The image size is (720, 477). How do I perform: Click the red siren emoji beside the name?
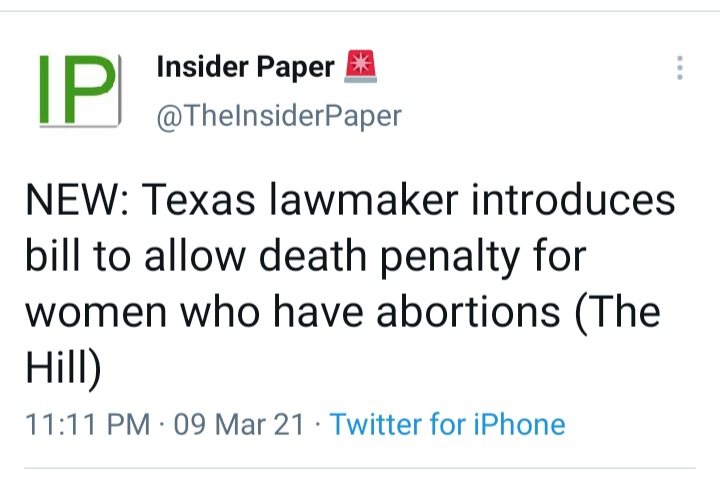point(360,67)
